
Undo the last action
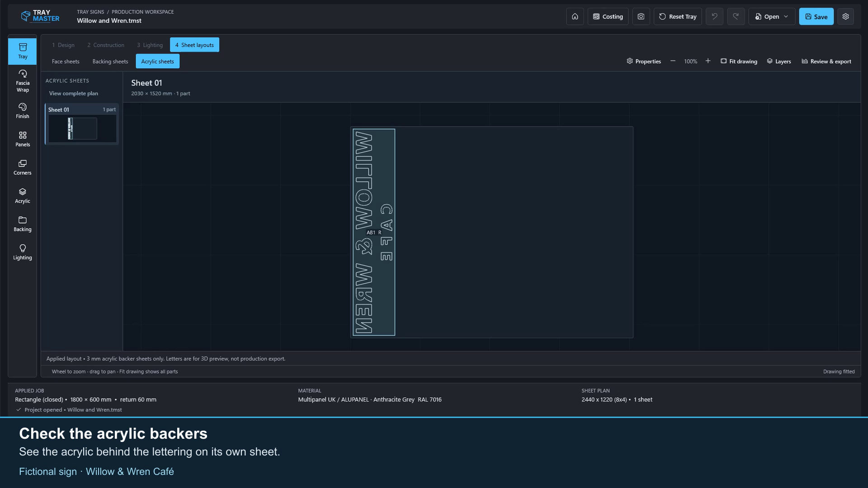[714, 16]
